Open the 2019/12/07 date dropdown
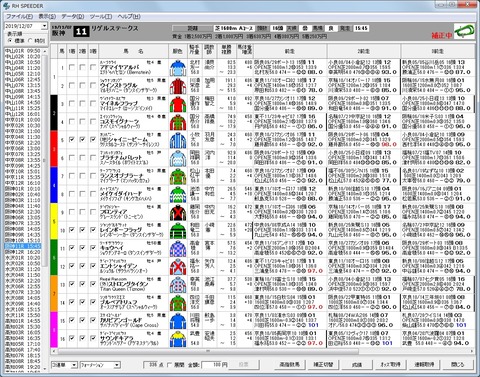The width and height of the screenshot is (480, 377). pos(44,26)
